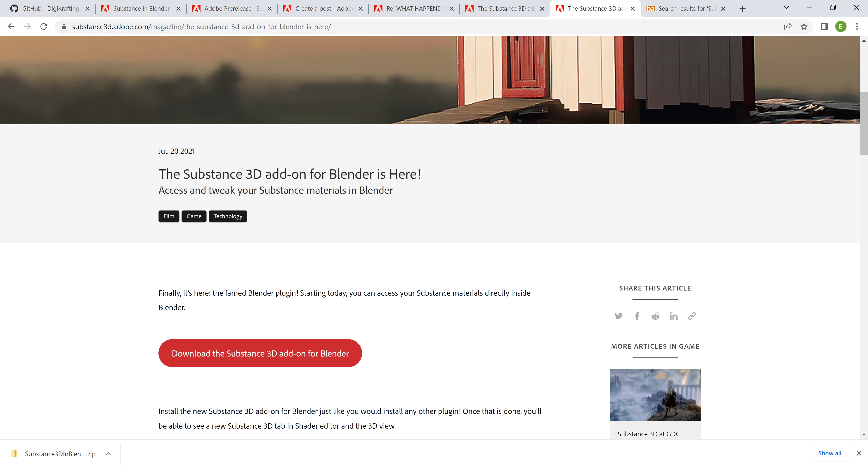The width and height of the screenshot is (868, 468).
Task: Click the browser reload icon
Action: coord(44,27)
